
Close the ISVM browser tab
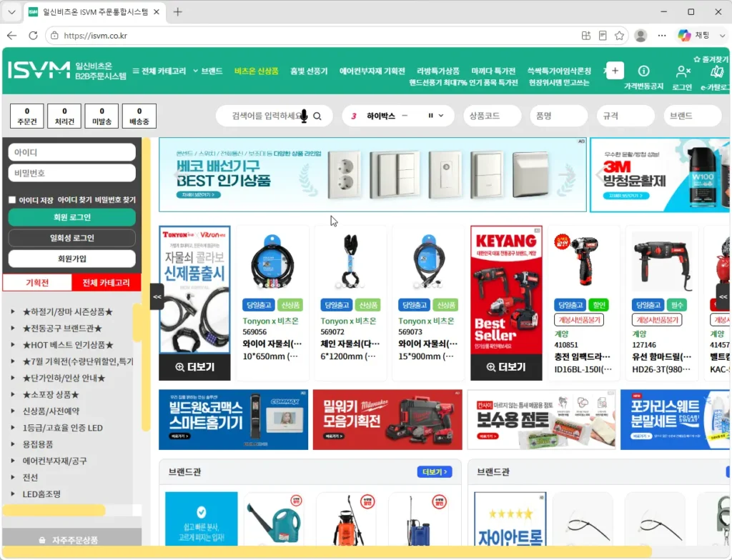click(x=157, y=11)
